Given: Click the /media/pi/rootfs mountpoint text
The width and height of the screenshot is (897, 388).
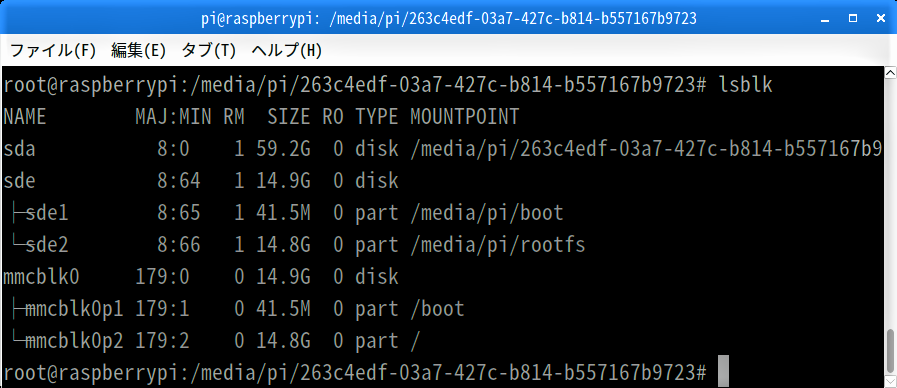Looking at the screenshot, I should (498, 245).
